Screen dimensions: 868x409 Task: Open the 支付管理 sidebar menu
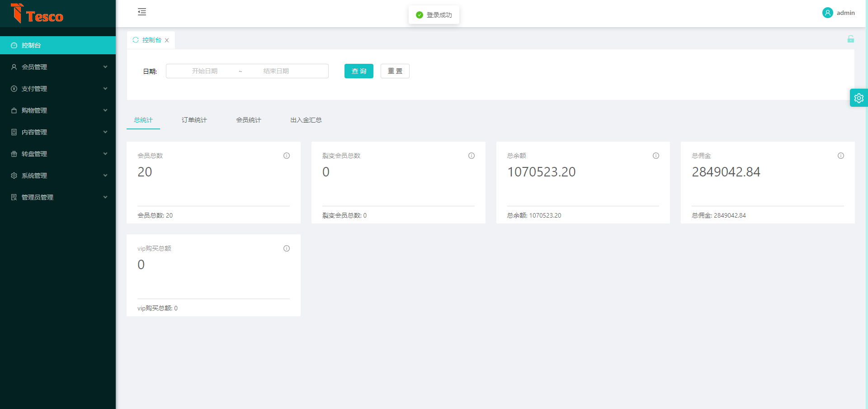coord(58,89)
